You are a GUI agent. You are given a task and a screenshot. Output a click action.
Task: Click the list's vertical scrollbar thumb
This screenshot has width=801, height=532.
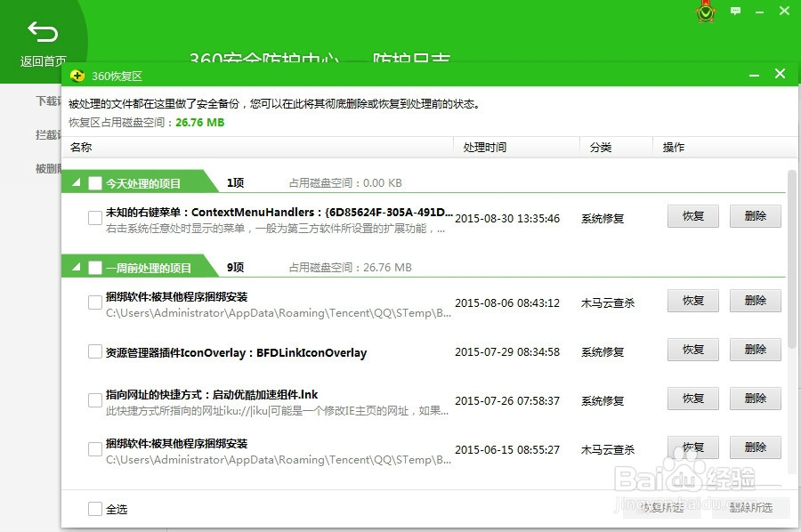[x=791, y=260]
